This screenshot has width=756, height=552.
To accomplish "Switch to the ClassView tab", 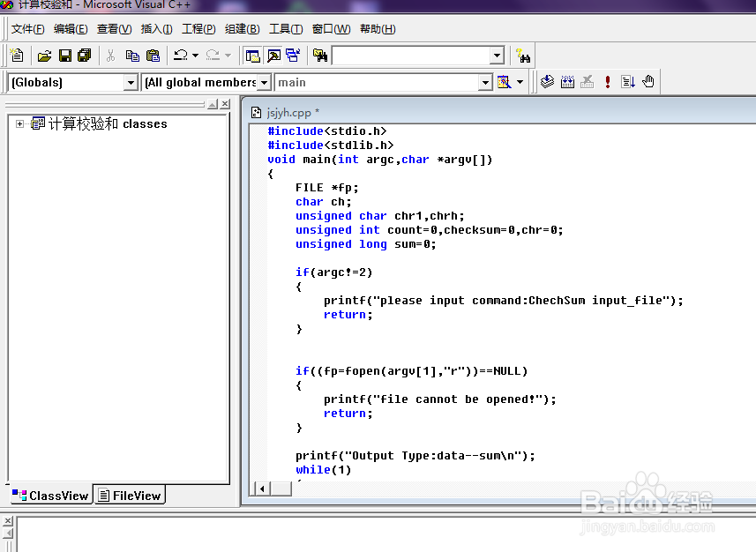I will click(50, 496).
